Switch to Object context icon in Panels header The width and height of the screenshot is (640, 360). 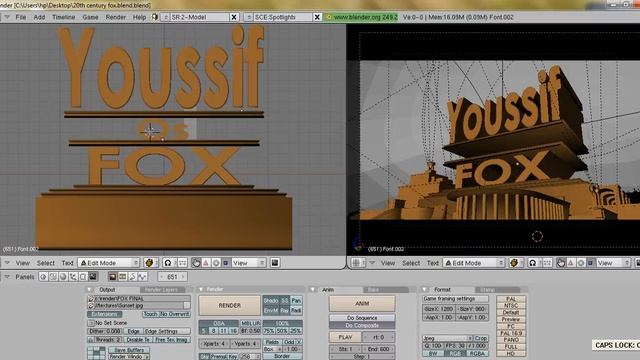pyautogui.click(x=73, y=277)
